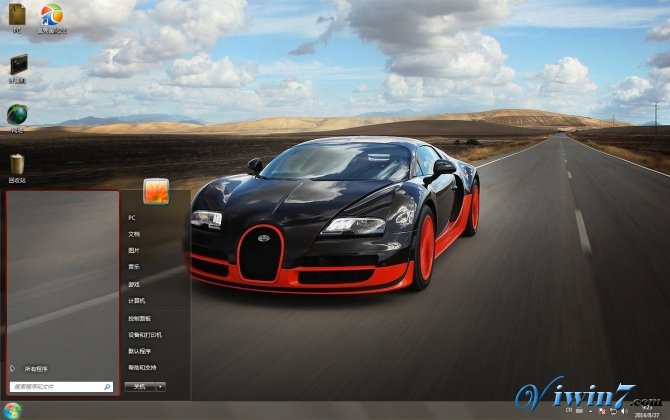This screenshot has width=670, height=420.
Task: Click the magnifier search icon
Action: coord(107,387)
